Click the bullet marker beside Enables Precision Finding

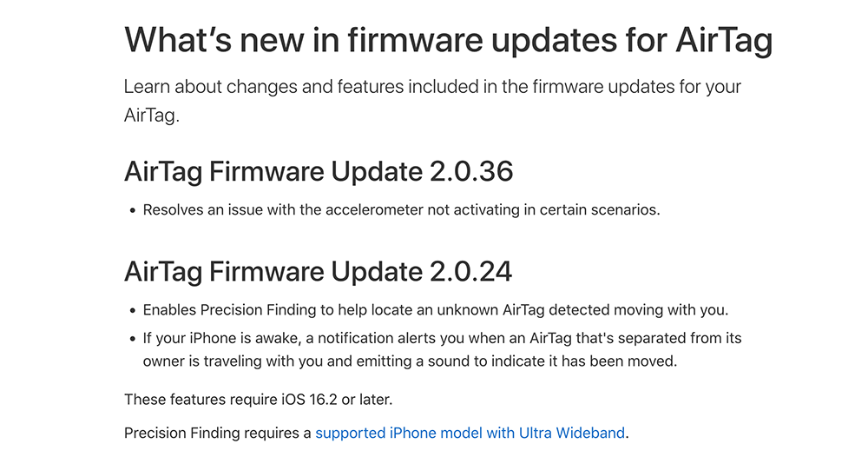(132, 311)
